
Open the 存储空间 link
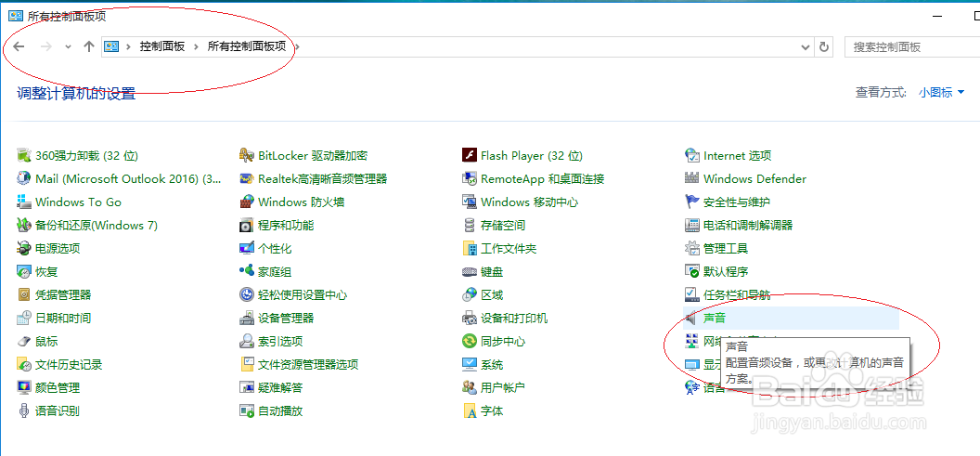pos(502,225)
